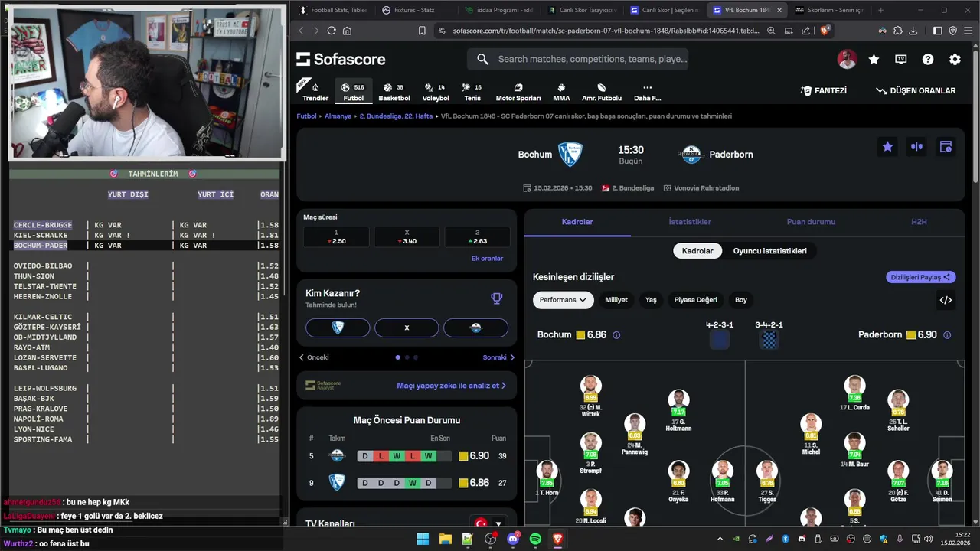Open Windows Start menu
The width and height of the screenshot is (980, 551).
pos(423,539)
